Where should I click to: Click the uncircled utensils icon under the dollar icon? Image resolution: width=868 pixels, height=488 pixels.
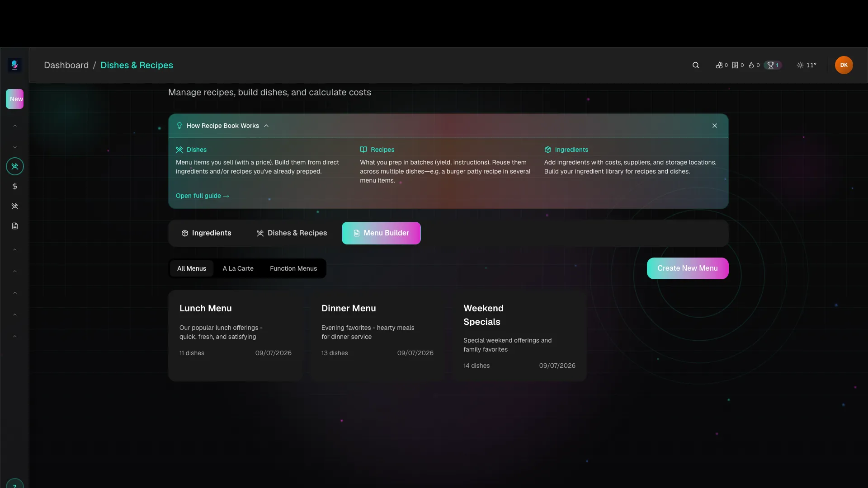pyautogui.click(x=15, y=206)
